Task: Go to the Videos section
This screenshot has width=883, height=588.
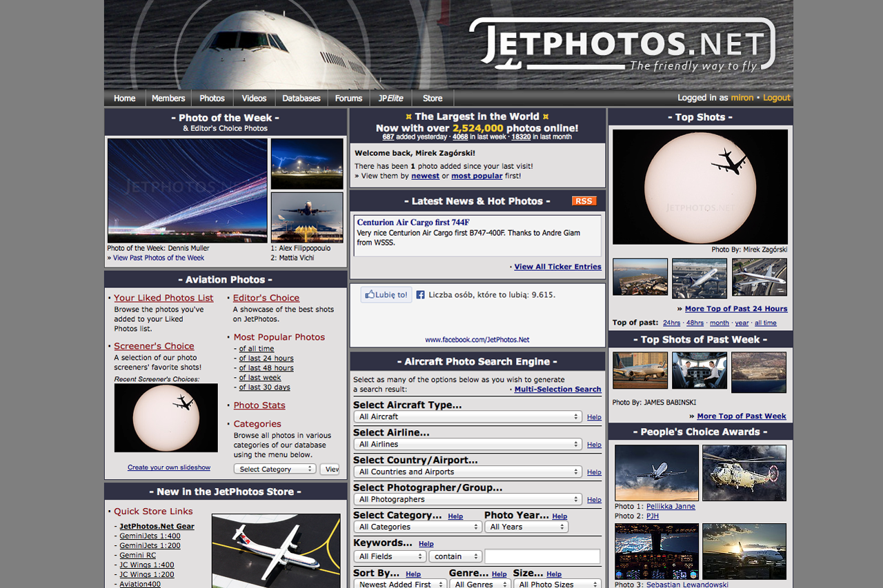Action: tap(255, 98)
